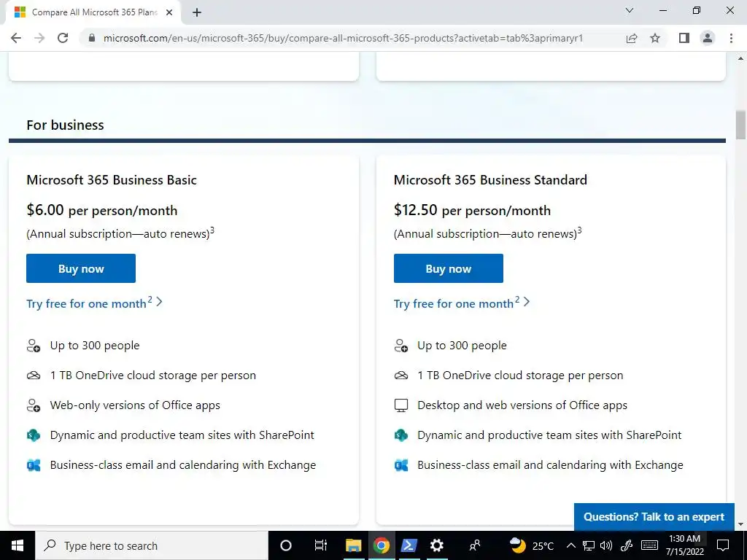Viewport: 747px width, 560px height.
Task: Open the Windows Start menu
Action: [x=18, y=545]
